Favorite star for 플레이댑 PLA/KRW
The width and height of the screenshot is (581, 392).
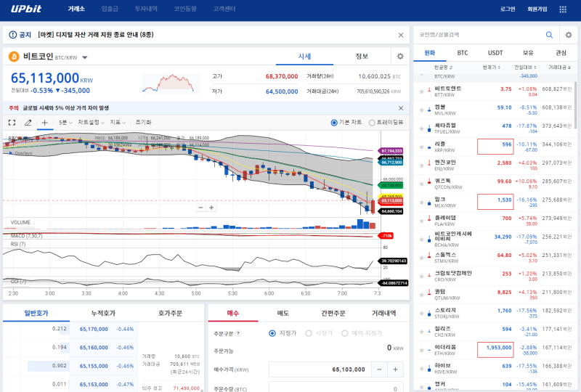click(421, 221)
